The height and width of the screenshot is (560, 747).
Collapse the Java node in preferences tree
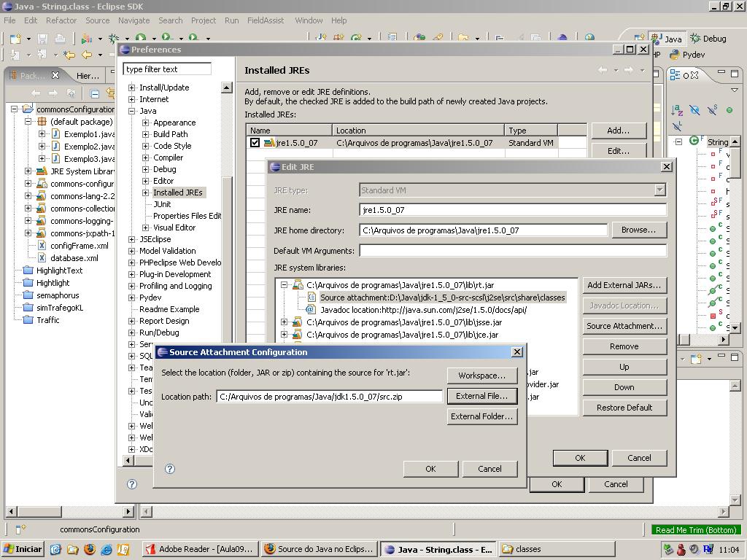click(131, 111)
